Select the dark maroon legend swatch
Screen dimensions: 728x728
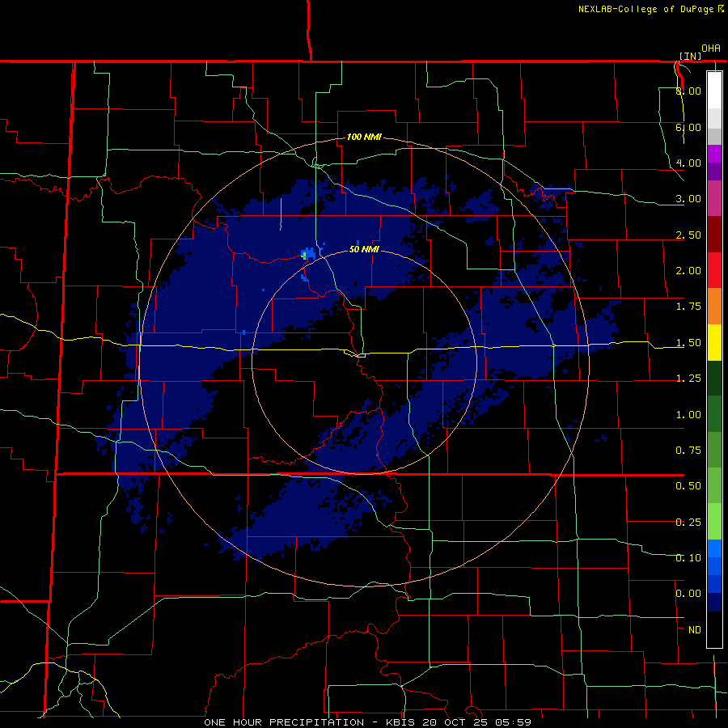click(714, 235)
